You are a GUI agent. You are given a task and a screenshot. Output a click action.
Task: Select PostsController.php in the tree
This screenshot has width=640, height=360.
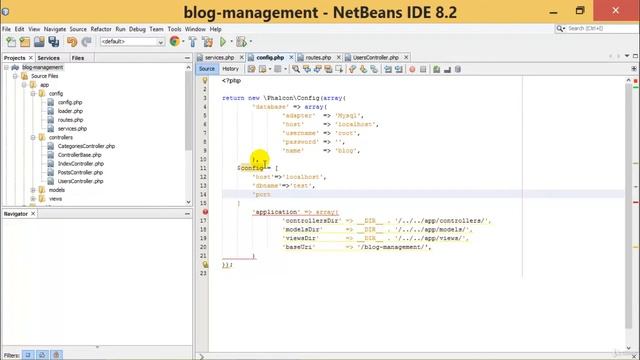tap(80, 173)
